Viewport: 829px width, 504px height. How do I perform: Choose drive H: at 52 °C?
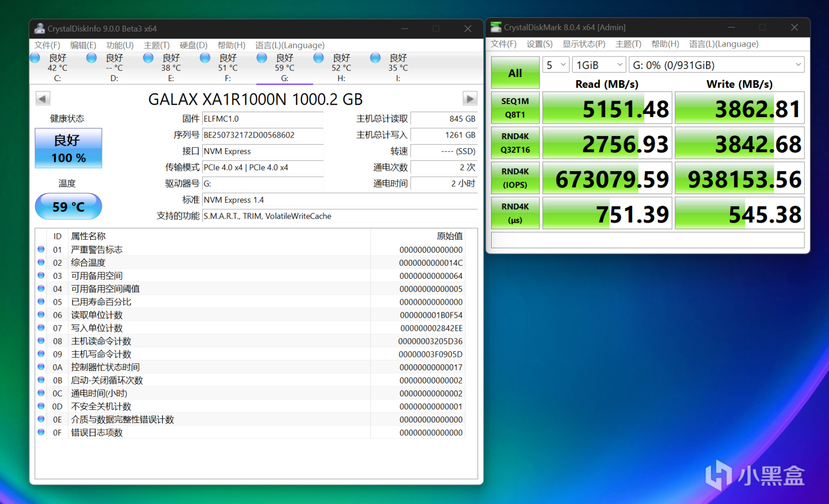tap(340, 67)
